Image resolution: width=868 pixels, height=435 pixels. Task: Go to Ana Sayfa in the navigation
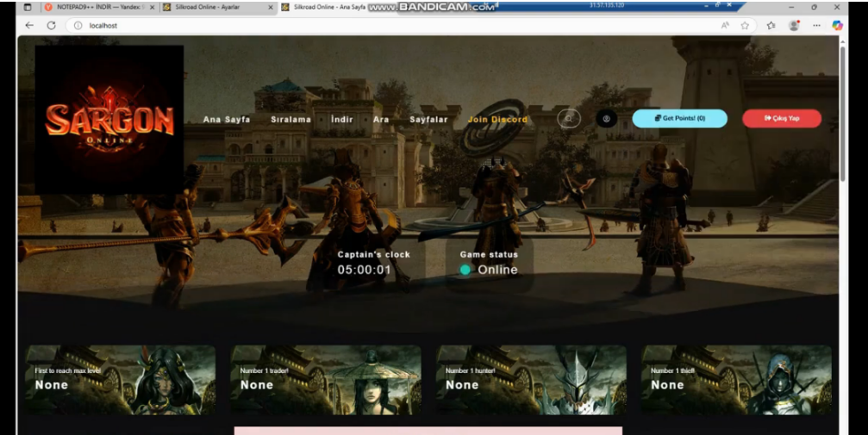[x=227, y=119]
